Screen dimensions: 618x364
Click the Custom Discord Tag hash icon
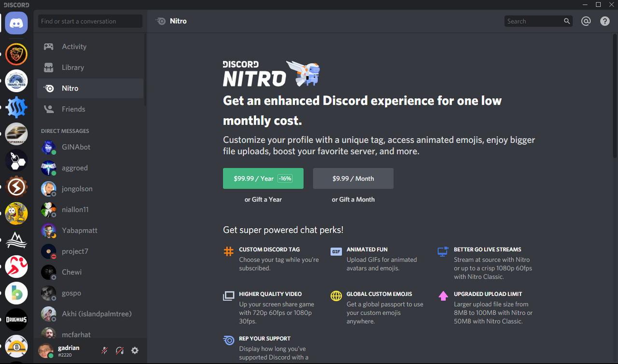[x=228, y=252]
